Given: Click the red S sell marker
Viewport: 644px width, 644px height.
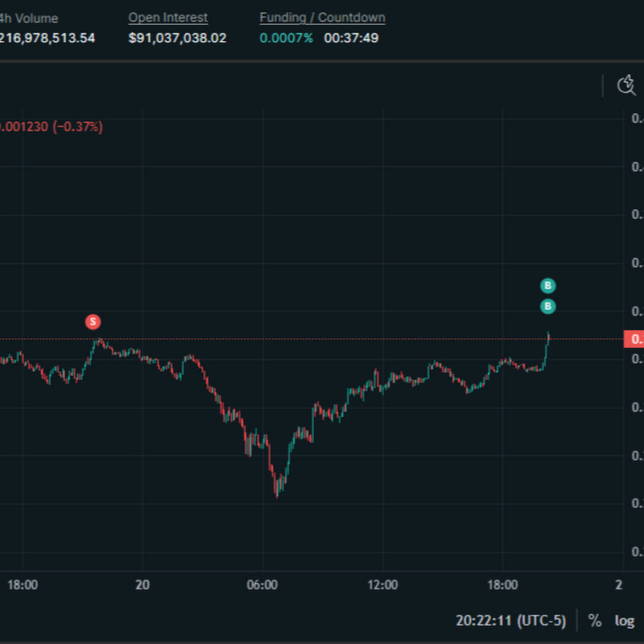Looking at the screenshot, I should 93,322.
